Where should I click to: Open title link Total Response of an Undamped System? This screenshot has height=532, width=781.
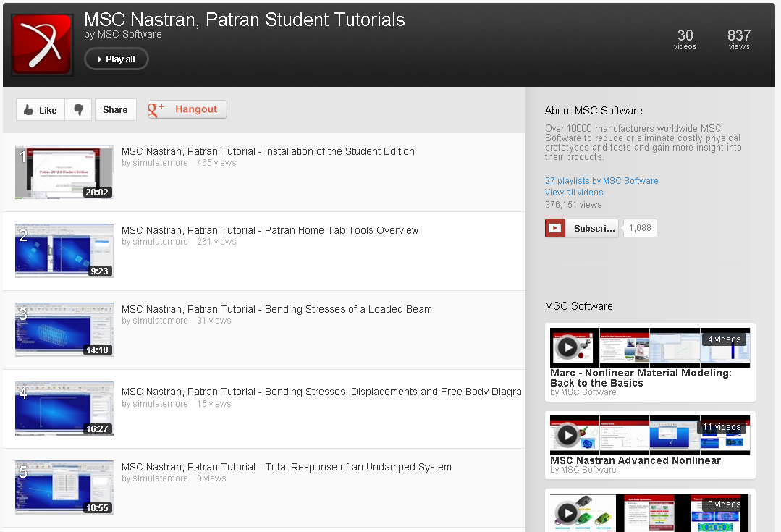[x=287, y=467]
